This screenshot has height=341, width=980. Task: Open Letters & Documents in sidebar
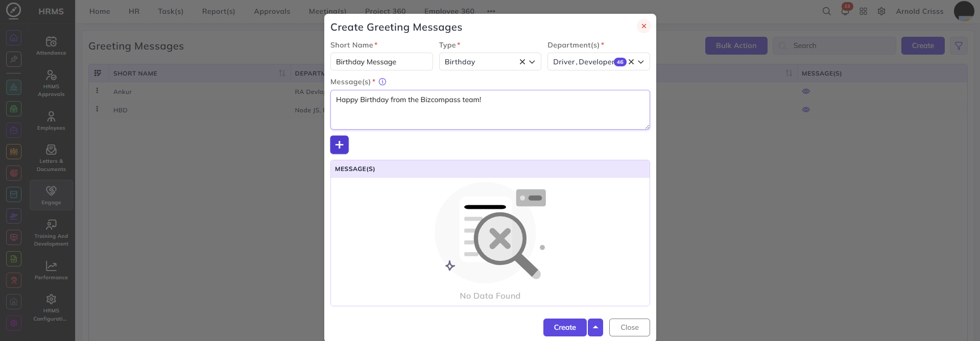pos(51,158)
